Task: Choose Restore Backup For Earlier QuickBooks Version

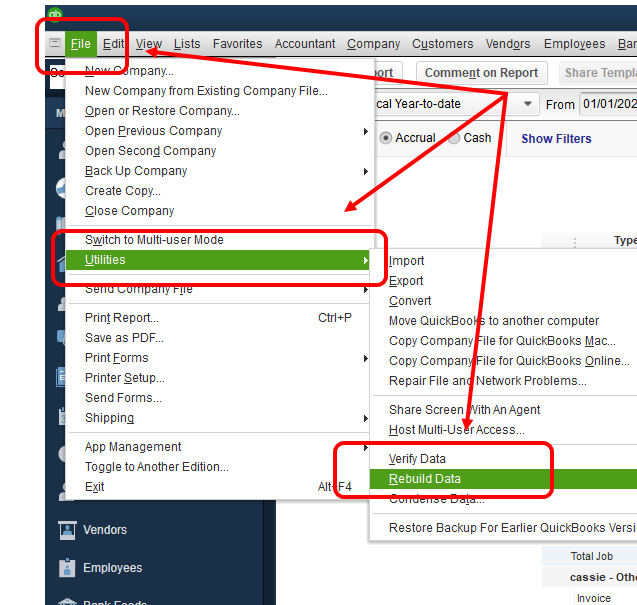Action: [504, 528]
